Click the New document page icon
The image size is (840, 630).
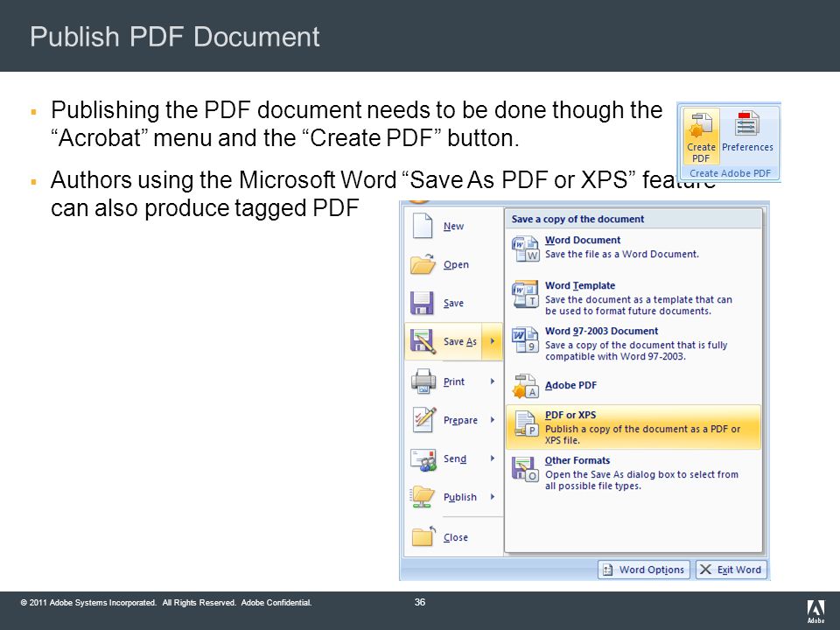tap(423, 226)
